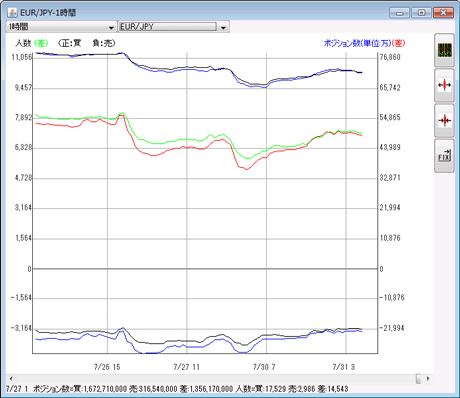
Task: Open the EUR/JPY currency pair dropdown arrow
Action: coord(223,27)
